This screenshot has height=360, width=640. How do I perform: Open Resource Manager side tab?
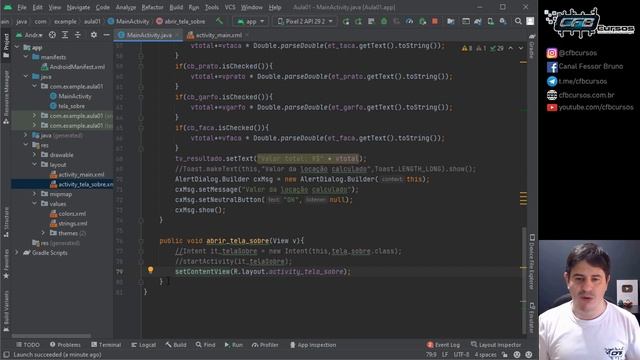click(x=6, y=97)
